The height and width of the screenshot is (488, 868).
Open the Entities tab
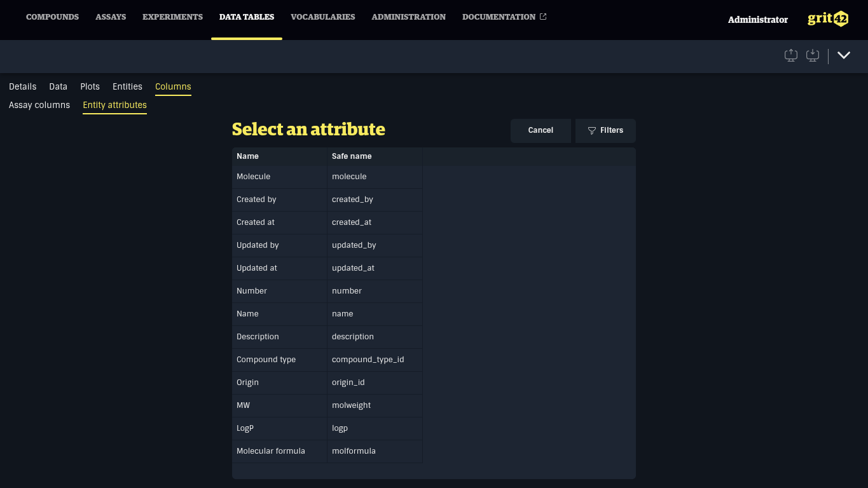pyautogui.click(x=127, y=86)
